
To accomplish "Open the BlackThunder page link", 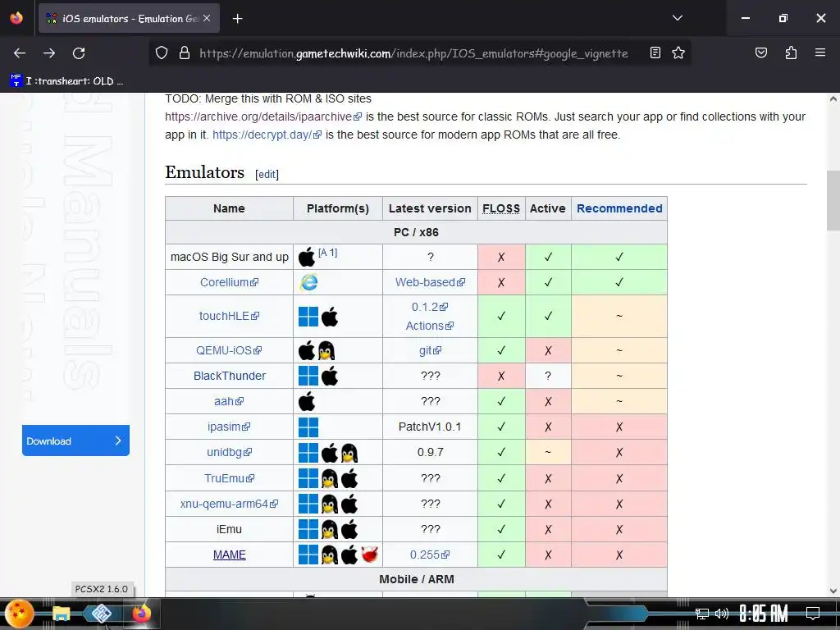I will click(x=230, y=376).
